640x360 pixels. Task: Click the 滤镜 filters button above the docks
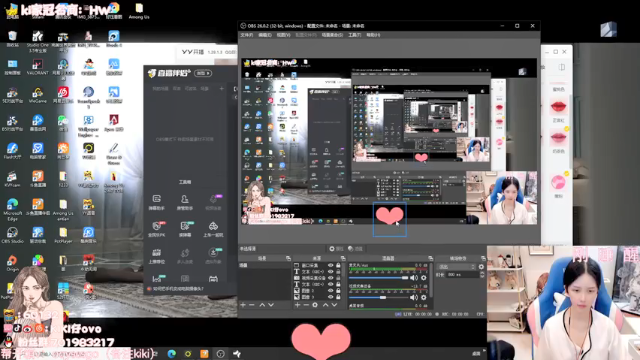355,249
